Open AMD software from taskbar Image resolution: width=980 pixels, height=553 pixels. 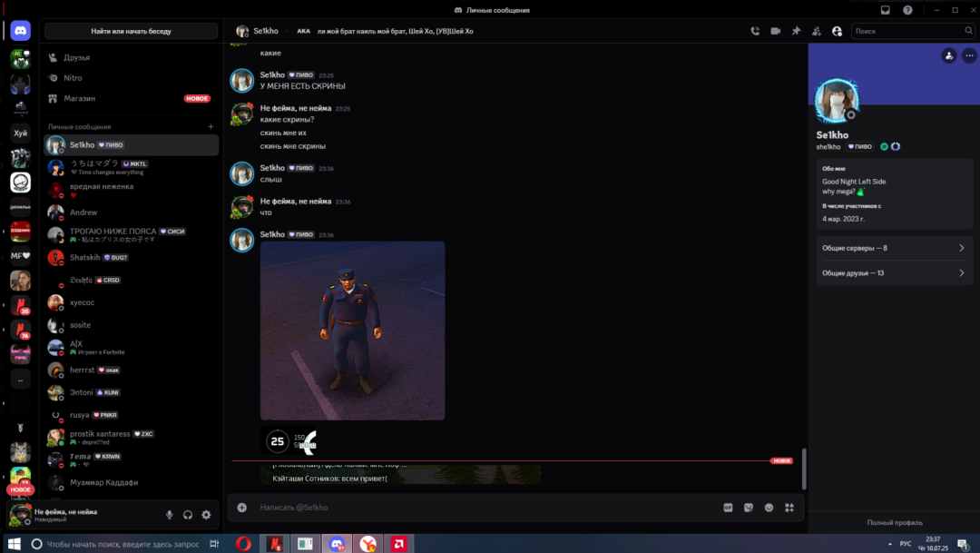pos(398,544)
